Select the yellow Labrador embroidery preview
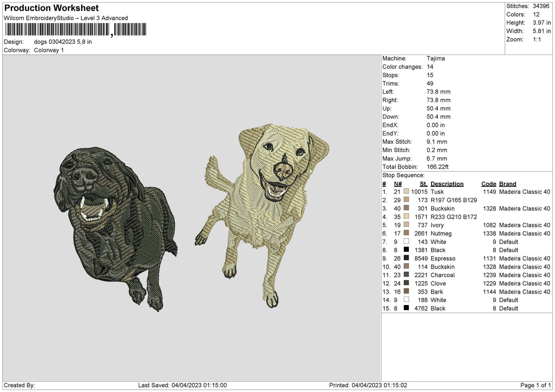This screenshot has height=392, width=555. (x=262, y=214)
